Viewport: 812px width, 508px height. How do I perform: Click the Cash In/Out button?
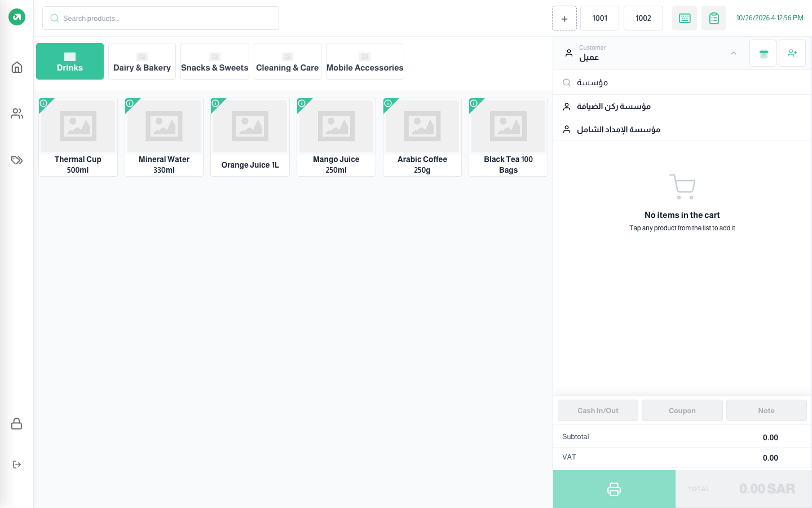click(598, 410)
